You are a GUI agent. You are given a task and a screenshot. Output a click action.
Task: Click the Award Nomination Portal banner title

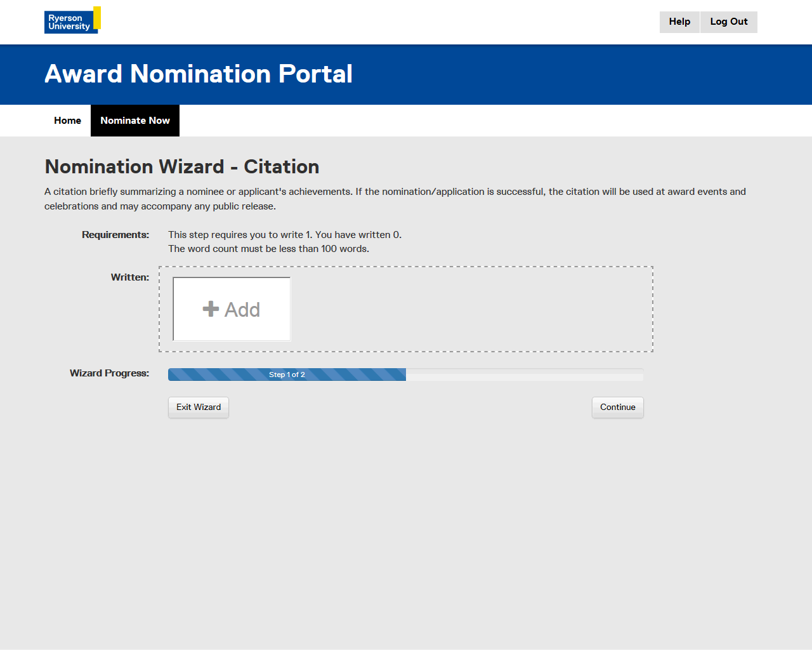click(x=199, y=74)
